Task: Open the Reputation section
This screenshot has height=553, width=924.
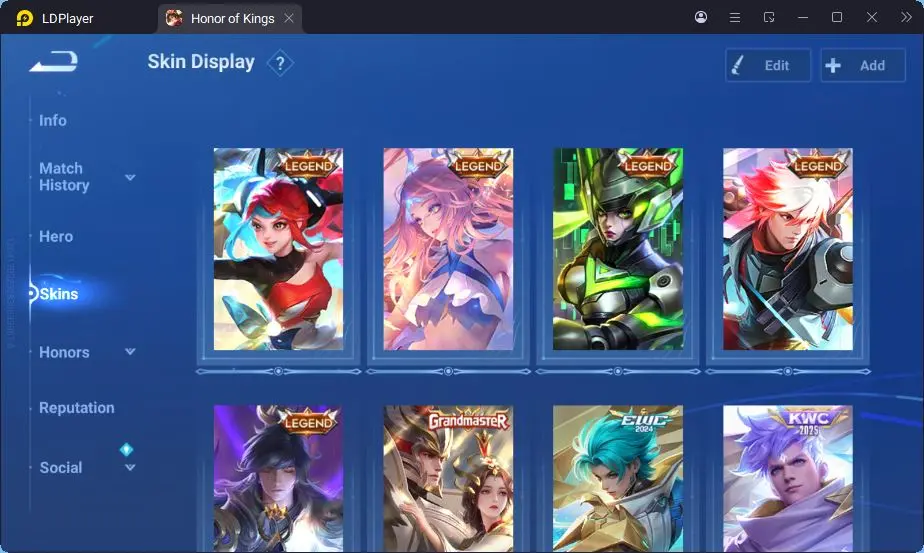Action: (77, 408)
